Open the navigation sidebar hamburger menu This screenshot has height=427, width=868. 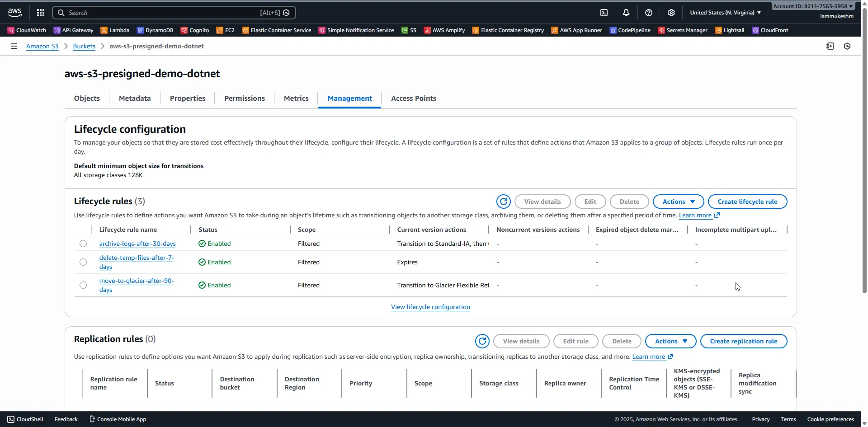pos(14,46)
